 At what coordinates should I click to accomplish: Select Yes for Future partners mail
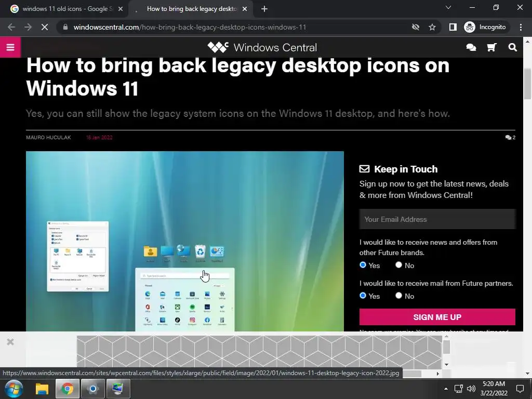(x=363, y=296)
